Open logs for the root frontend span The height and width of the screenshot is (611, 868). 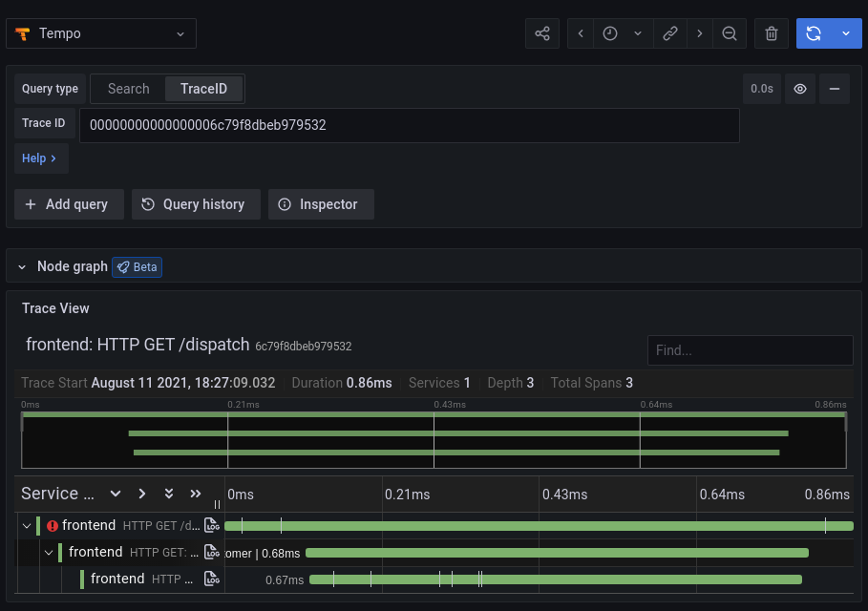[x=211, y=524]
